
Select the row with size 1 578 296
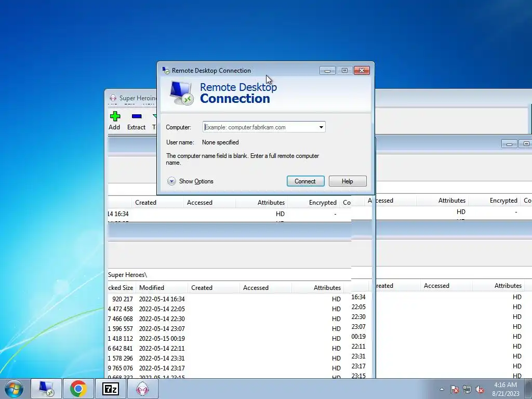pyautogui.click(x=229, y=358)
